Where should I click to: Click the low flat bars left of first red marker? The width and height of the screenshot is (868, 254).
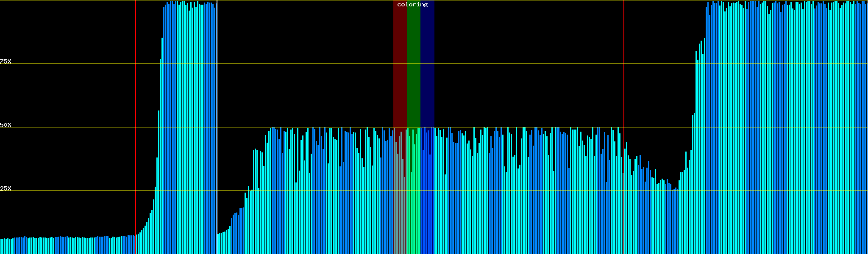pos(68,246)
